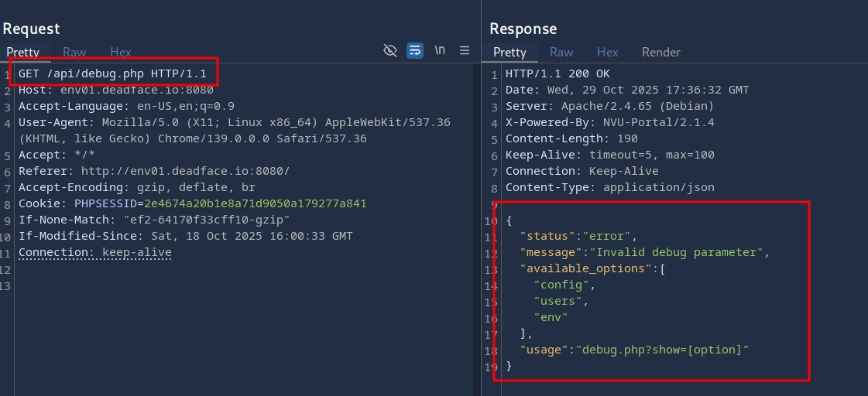The height and width of the screenshot is (396, 868).
Task: Switch to the Request Raw tab
Action: (x=74, y=53)
